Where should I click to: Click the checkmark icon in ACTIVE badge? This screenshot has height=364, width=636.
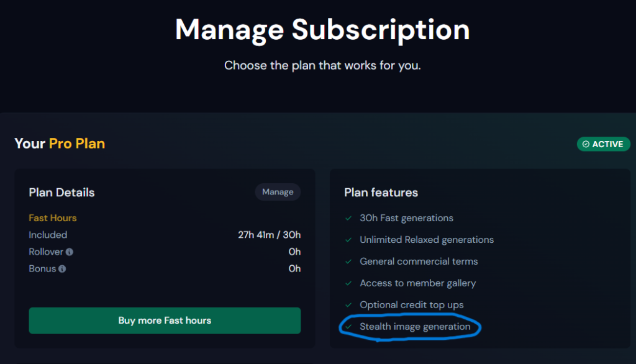586,144
